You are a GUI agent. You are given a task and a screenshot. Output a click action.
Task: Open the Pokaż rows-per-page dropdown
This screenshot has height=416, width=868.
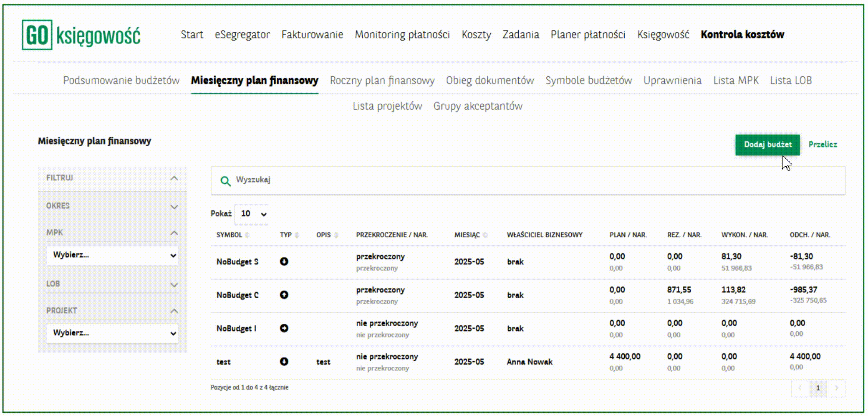coord(252,214)
